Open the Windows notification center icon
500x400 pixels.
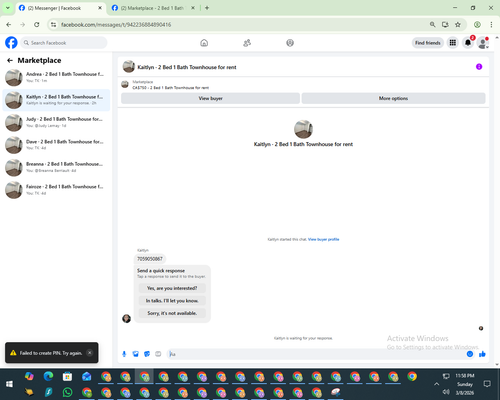click(x=487, y=384)
